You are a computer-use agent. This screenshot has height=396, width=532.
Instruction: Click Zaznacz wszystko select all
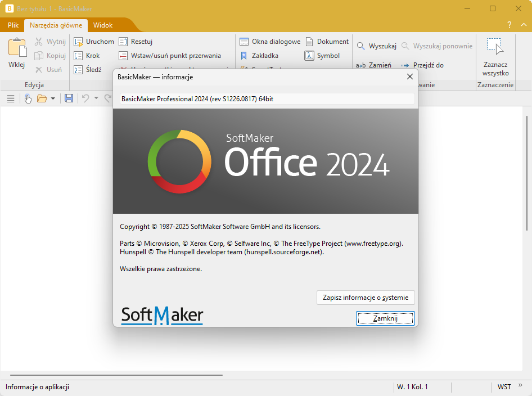tap(495, 57)
